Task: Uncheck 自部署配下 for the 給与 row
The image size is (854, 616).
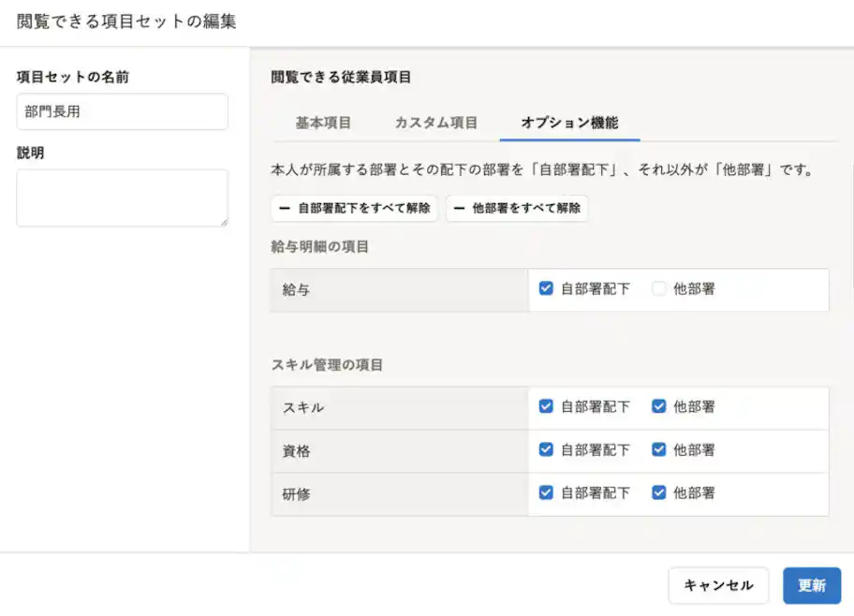Action: click(546, 289)
